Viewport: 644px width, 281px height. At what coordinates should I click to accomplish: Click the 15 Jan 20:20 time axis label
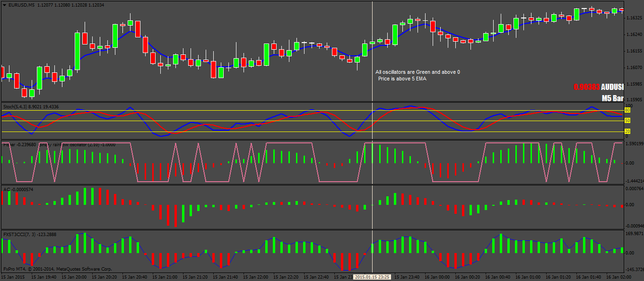tap(104, 277)
